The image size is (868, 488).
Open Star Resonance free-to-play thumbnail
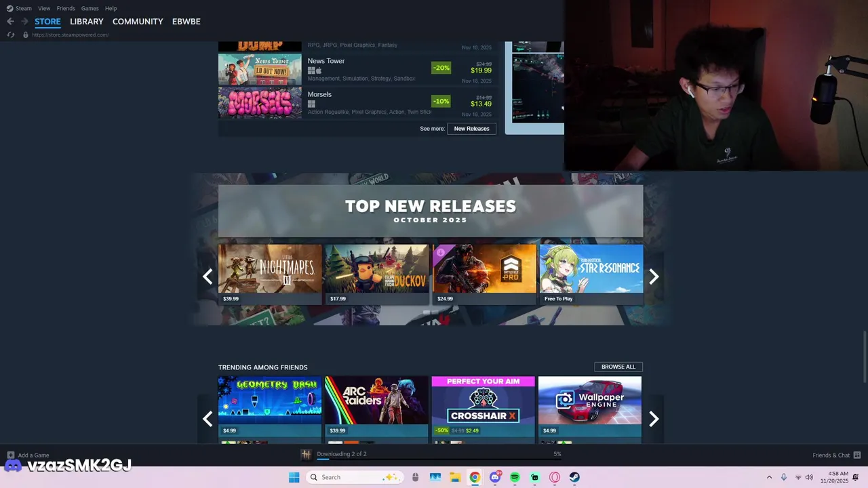click(591, 274)
